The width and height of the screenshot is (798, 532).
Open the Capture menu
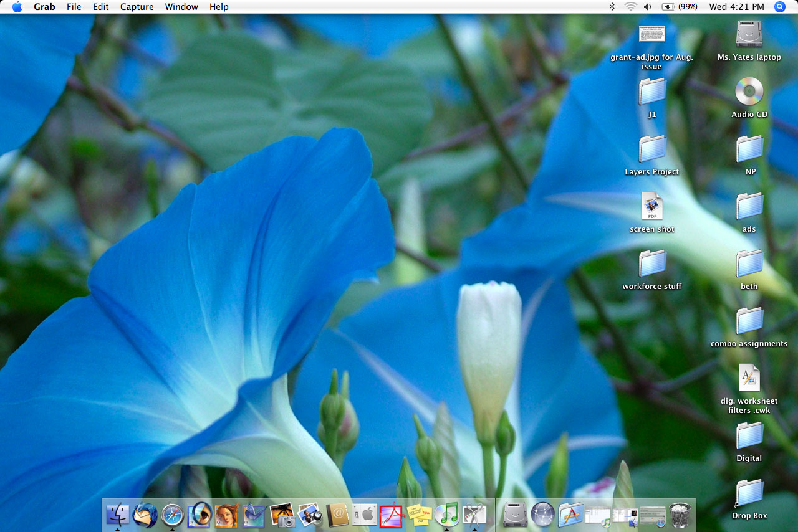pyautogui.click(x=137, y=7)
